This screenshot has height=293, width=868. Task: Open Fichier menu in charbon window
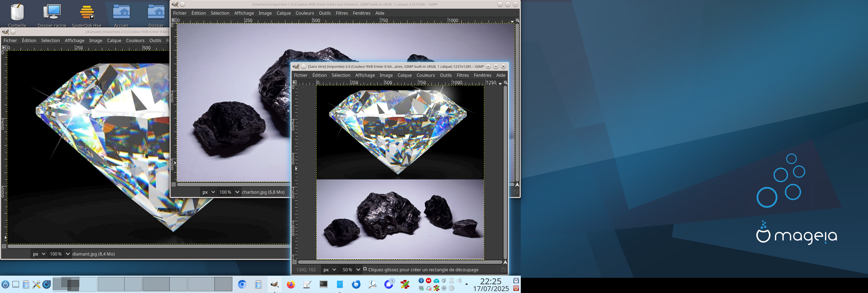(180, 13)
